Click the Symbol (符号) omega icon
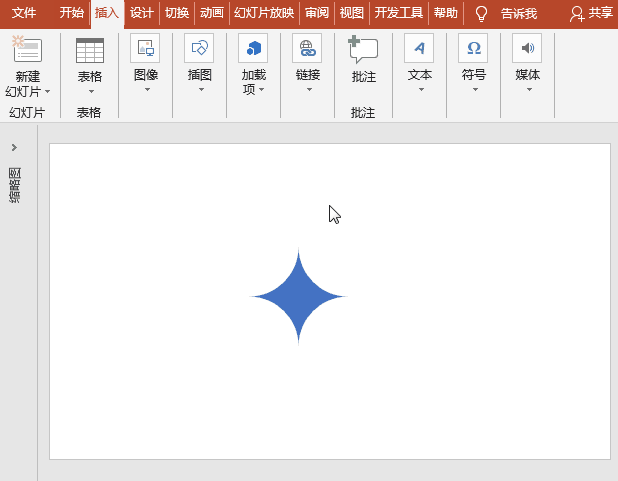618x481 pixels. (473, 48)
